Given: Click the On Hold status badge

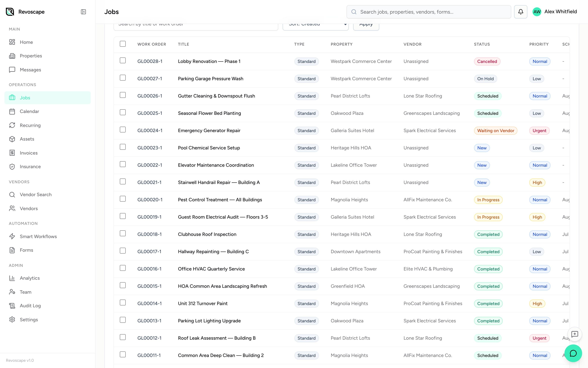Looking at the screenshot, I should [485, 79].
